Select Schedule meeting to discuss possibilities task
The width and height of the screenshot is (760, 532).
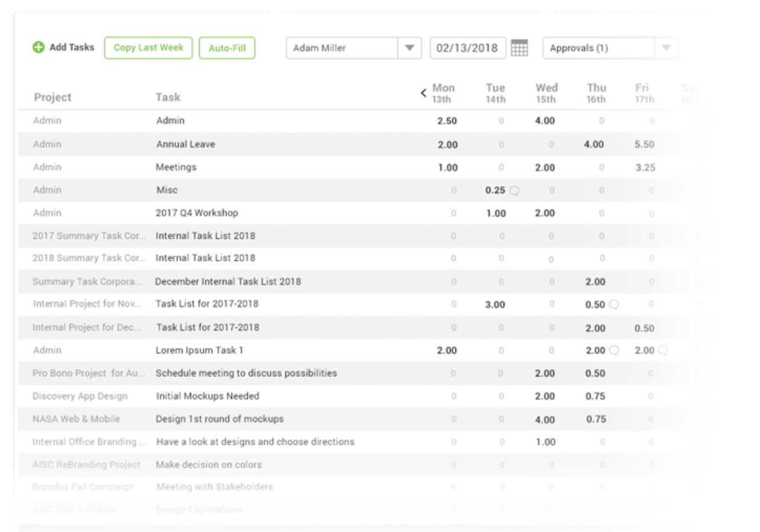pos(246,373)
